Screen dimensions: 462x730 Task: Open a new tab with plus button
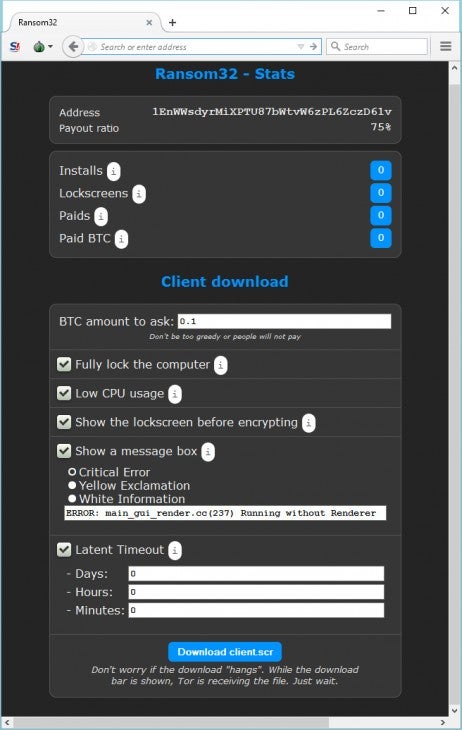click(172, 22)
